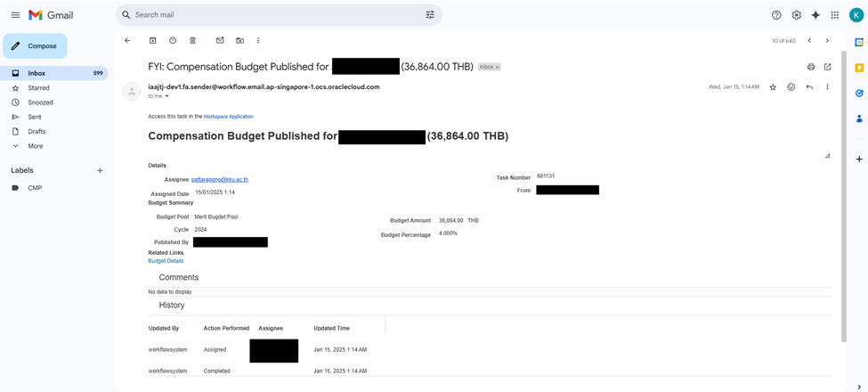This screenshot has width=868, height=392.
Task: Click the reply arrow icon
Action: pos(809,87)
